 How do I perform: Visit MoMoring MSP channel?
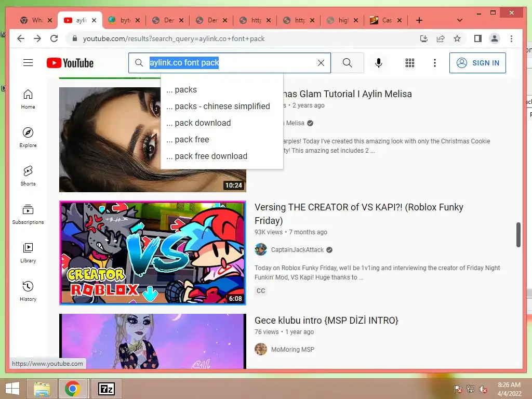292,350
